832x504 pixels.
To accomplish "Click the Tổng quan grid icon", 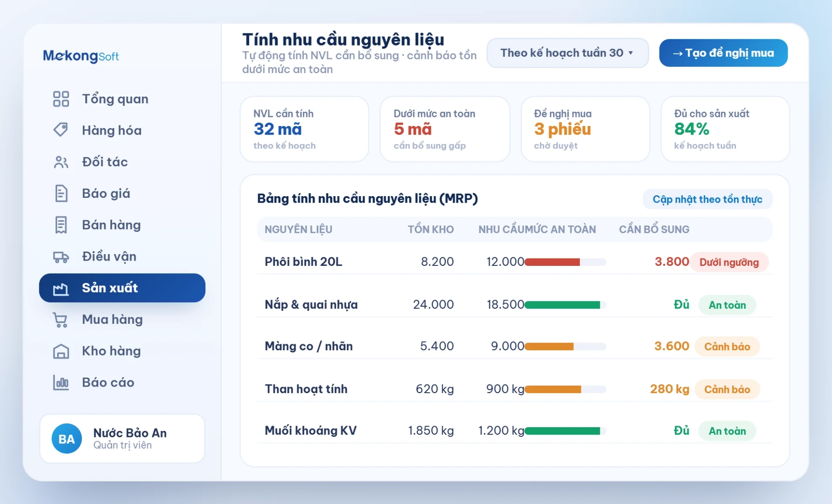I will (61, 99).
